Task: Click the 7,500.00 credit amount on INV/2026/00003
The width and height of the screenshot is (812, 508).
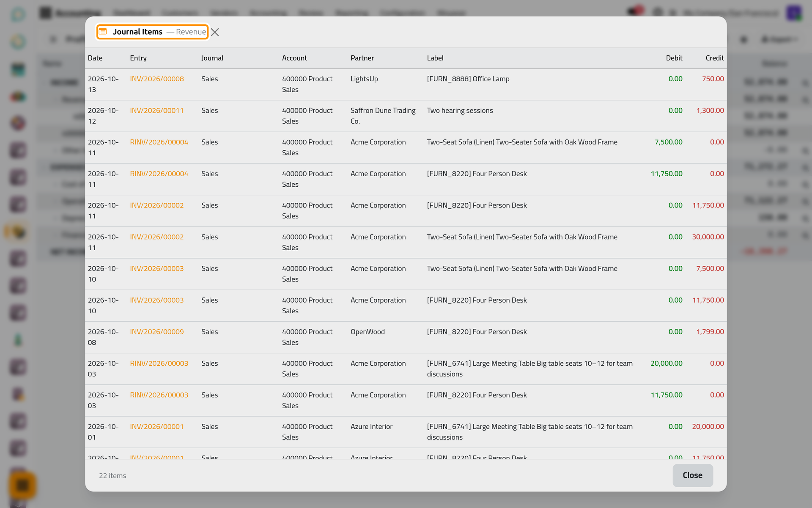Action: (710, 268)
